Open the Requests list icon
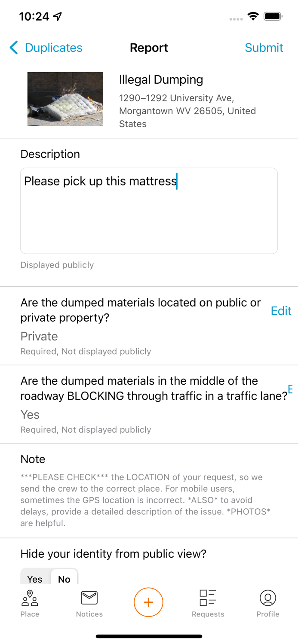This screenshot has width=298, height=644. (x=208, y=598)
